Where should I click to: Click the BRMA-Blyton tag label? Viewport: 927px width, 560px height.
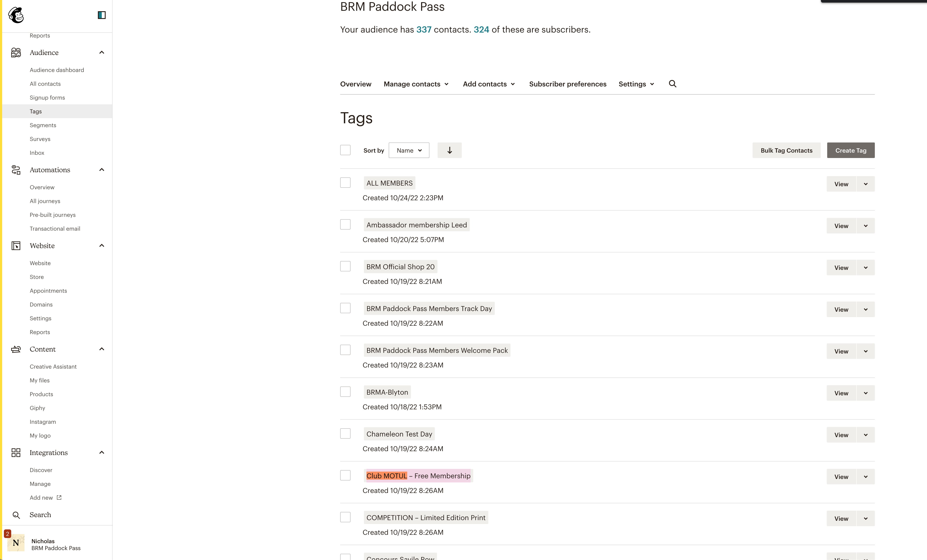point(387,392)
